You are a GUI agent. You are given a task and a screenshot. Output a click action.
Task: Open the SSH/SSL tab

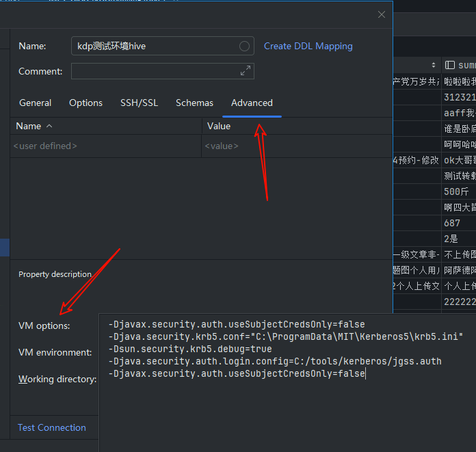pos(139,103)
